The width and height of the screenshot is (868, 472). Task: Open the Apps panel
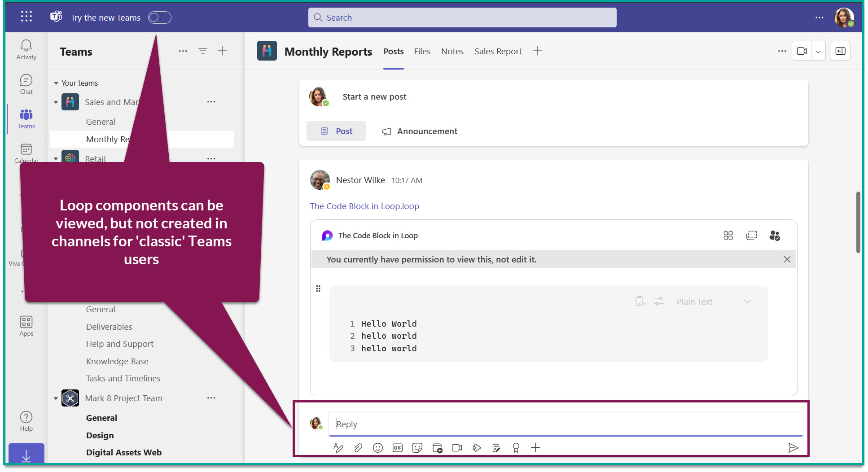(x=26, y=325)
